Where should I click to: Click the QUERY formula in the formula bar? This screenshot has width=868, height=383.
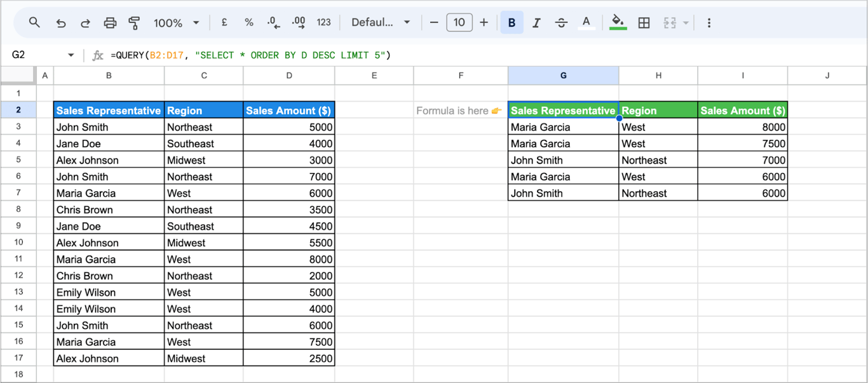(250, 55)
